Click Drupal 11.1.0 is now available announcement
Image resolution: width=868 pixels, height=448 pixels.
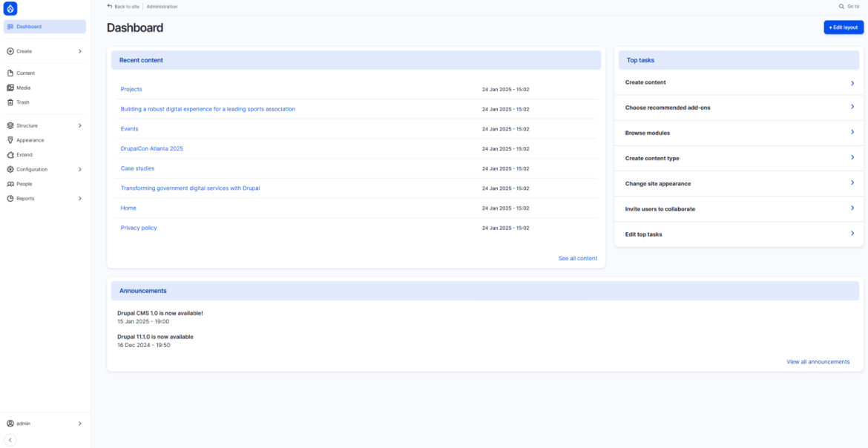click(x=155, y=337)
